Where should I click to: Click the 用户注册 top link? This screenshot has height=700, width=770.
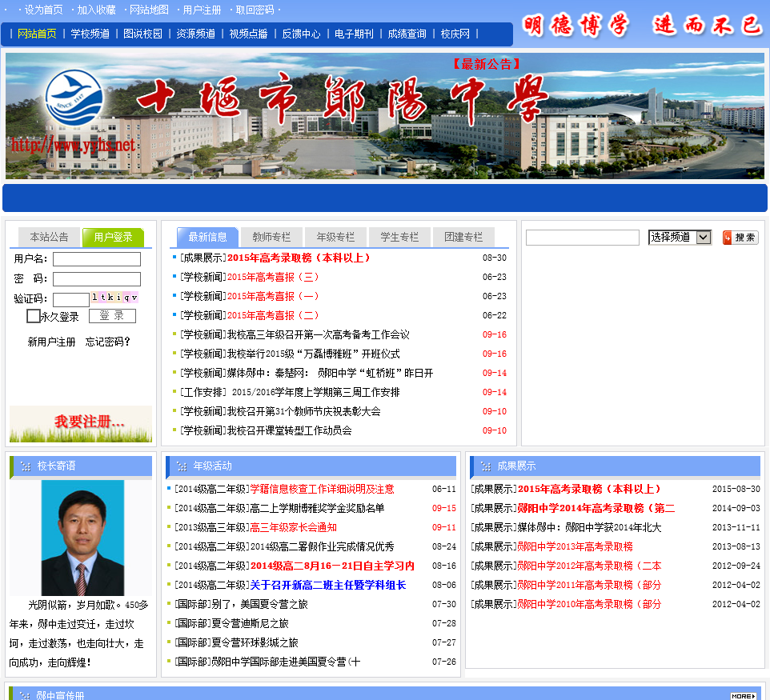202,10
